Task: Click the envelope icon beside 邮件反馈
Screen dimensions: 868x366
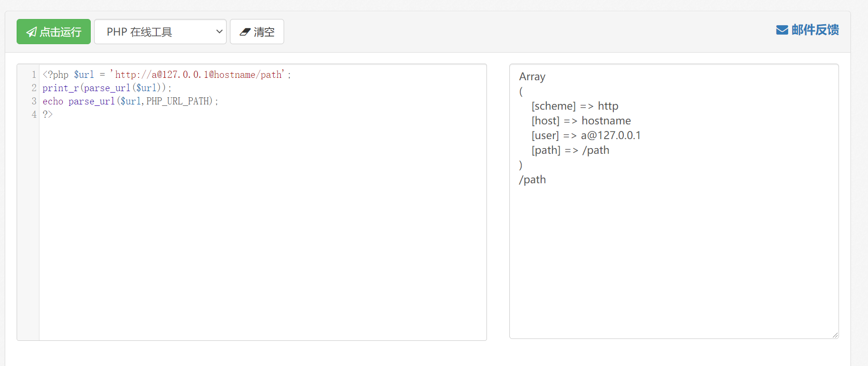Action: [782, 30]
